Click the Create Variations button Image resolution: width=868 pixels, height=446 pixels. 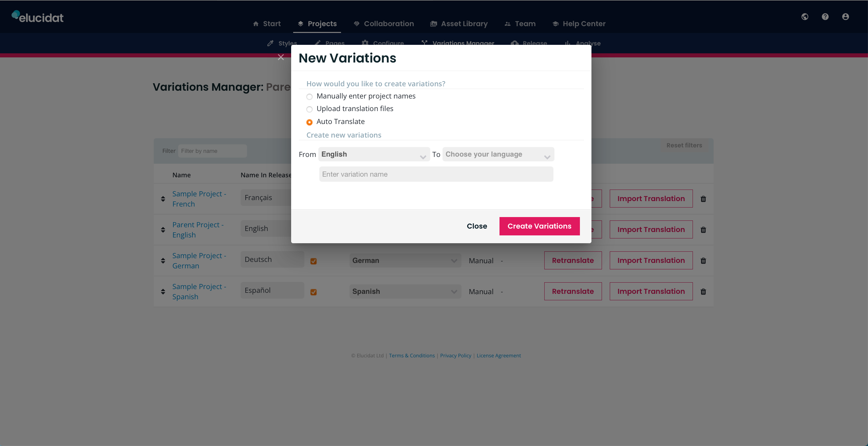pyautogui.click(x=540, y=226)
